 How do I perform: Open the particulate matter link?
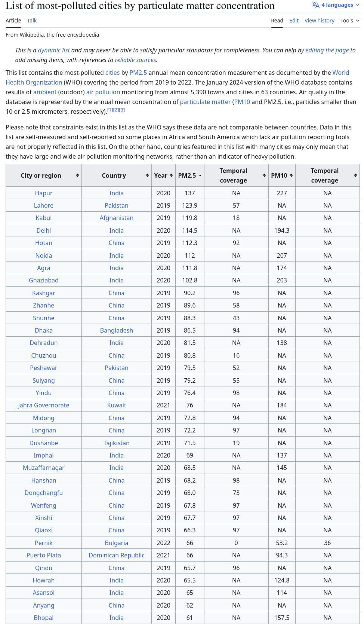(x=205, y=102)
